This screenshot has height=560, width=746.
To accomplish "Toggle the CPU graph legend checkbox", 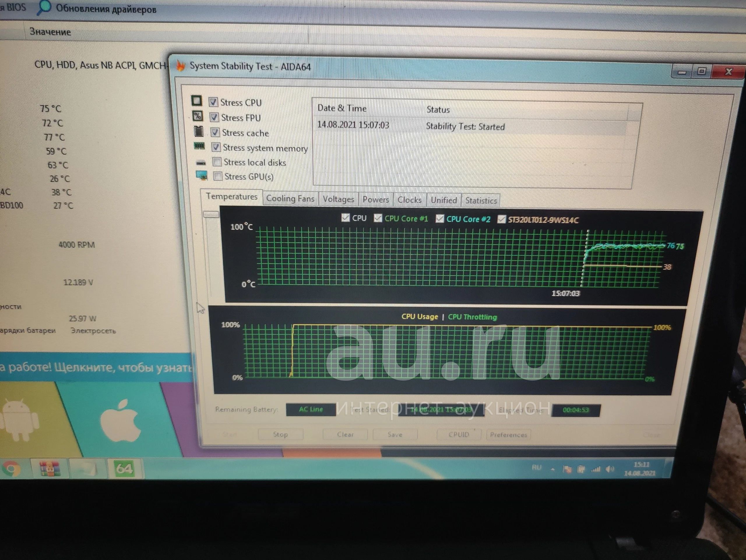I will (345, 217).
